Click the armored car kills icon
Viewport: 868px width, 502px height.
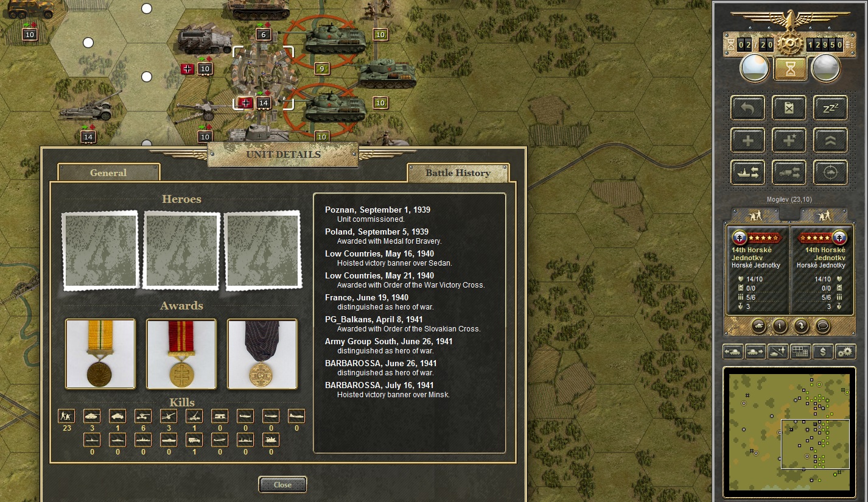(117, 416)
